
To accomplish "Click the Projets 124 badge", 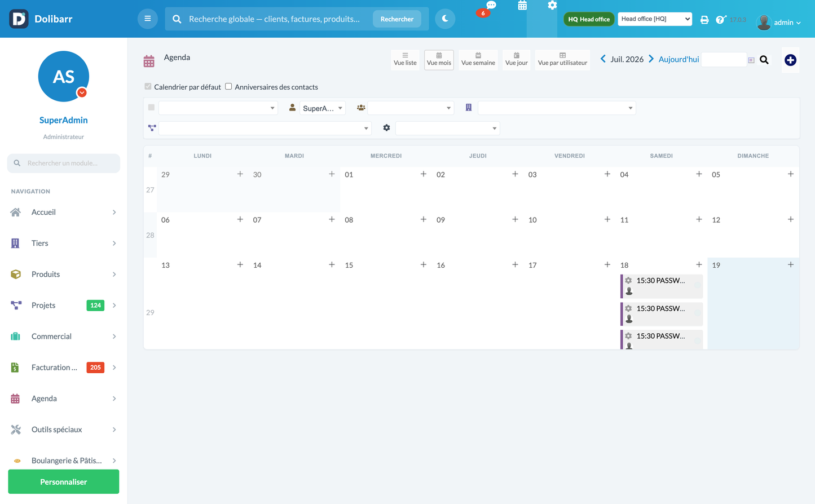I will [95, 305].
